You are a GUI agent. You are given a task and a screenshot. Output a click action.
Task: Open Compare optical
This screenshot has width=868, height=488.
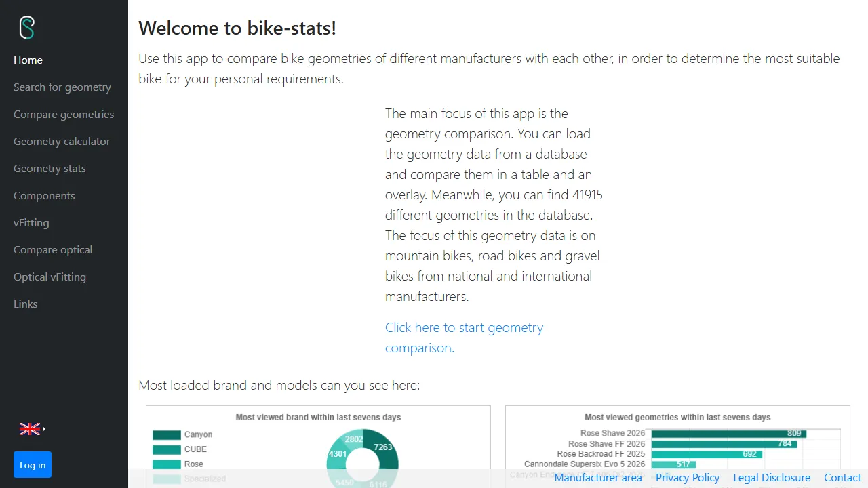click(53, 249)
